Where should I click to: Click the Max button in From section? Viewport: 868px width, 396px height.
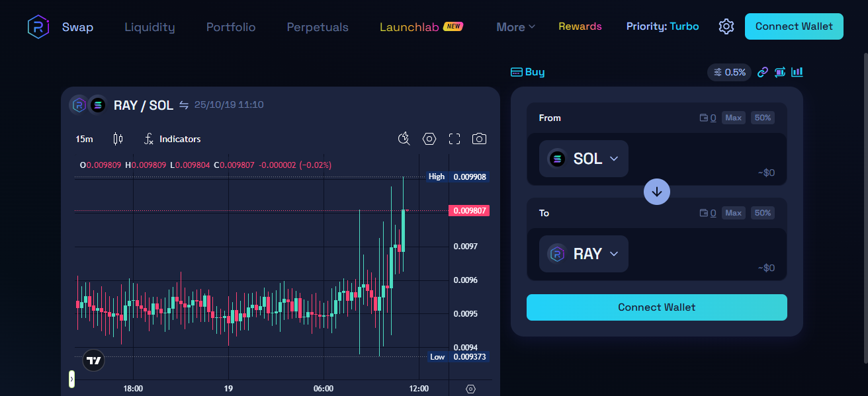[733, 118]
